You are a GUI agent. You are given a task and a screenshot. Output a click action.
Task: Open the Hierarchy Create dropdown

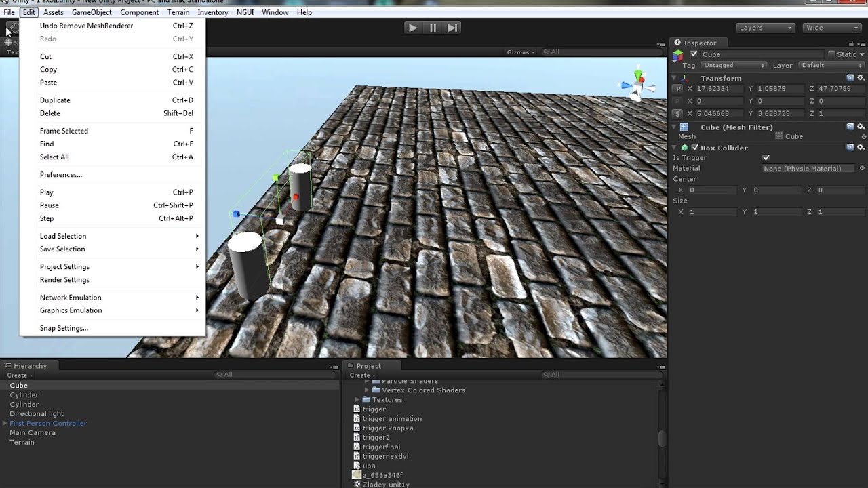pyautogui.click(x=20, y=375)
